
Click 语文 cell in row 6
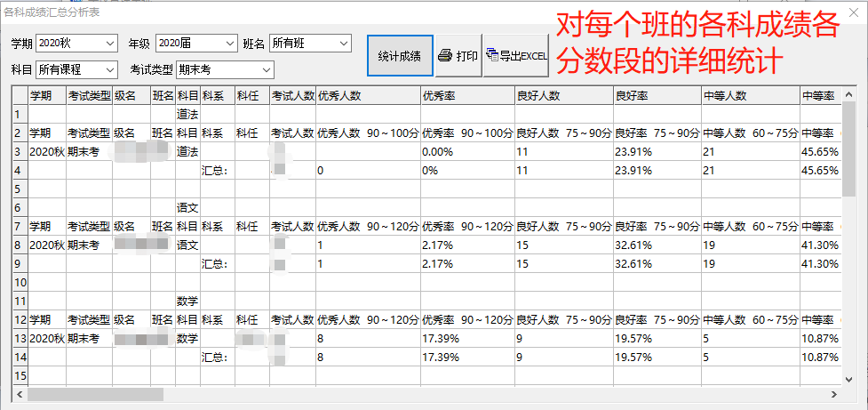187,208
